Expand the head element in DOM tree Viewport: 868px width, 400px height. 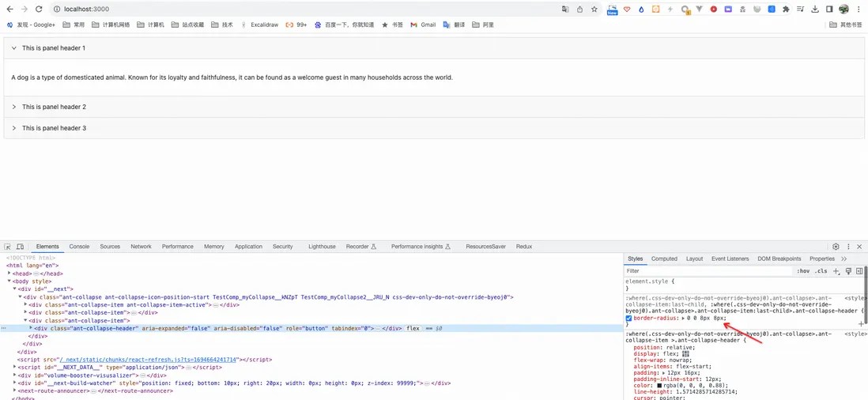tap(9, 274)
